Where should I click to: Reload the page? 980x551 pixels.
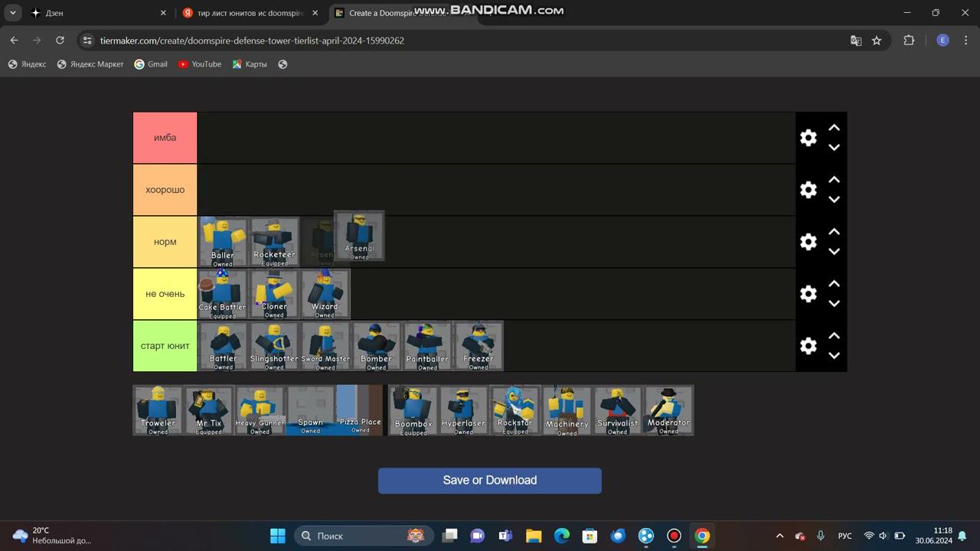60,41
